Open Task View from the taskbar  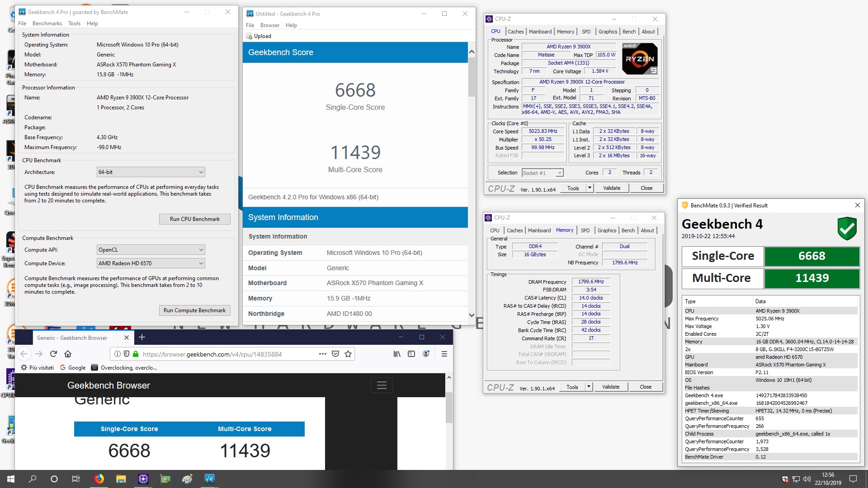pos(76,479)
